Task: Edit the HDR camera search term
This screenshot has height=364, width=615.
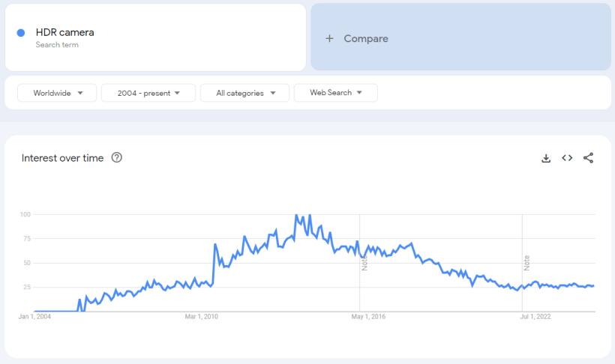Action: 65,32
